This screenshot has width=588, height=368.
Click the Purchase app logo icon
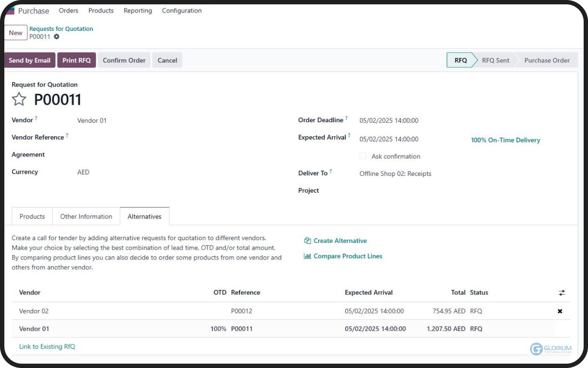[10, 11]
